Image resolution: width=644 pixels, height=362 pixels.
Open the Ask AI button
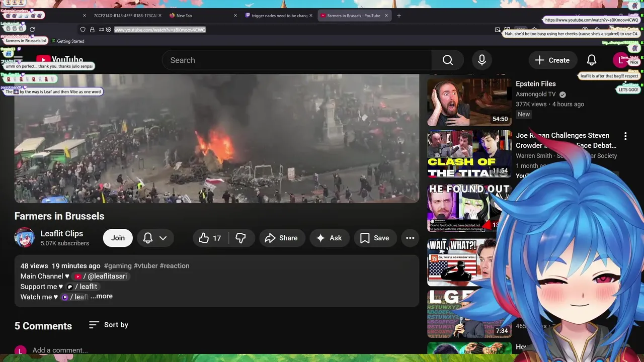click(329, 238)
